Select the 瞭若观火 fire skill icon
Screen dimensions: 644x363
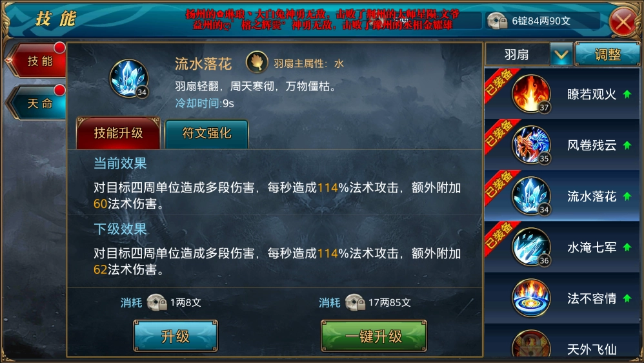(x=531, y=94)
